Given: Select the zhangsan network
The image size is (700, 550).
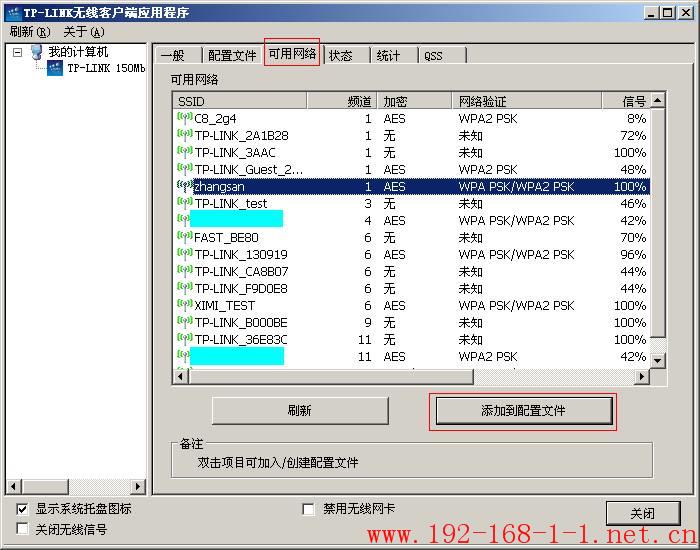Looking at the screenshot, I should (x=412, y=186).
